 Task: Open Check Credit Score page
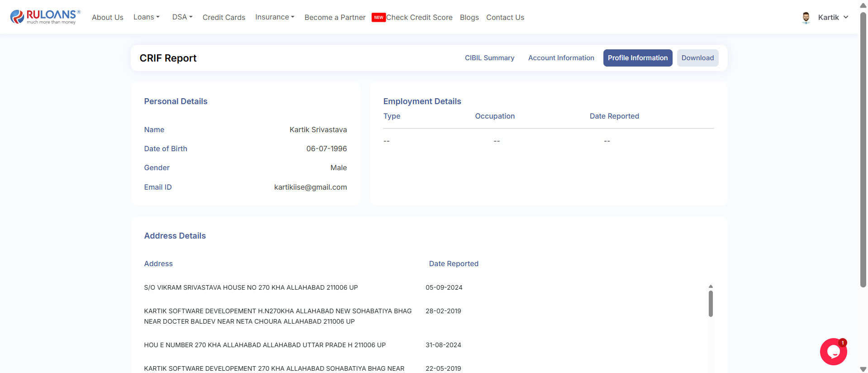[419, 18]
